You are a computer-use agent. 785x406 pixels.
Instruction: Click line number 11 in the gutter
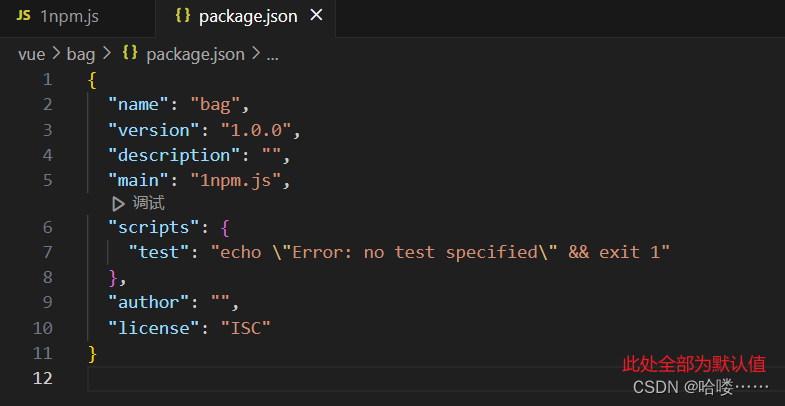coord(43,353)
